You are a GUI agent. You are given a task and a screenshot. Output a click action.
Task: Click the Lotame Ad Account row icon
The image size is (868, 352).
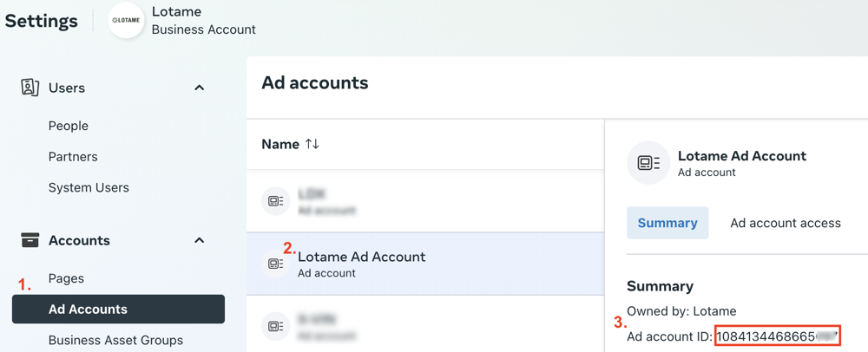[x=276, y=264]
